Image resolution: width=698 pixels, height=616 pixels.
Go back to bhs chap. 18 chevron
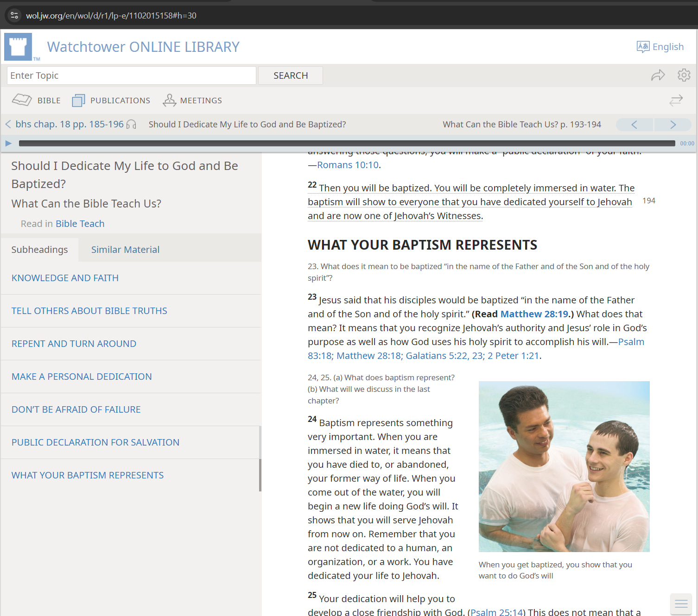tap(8, 124)
